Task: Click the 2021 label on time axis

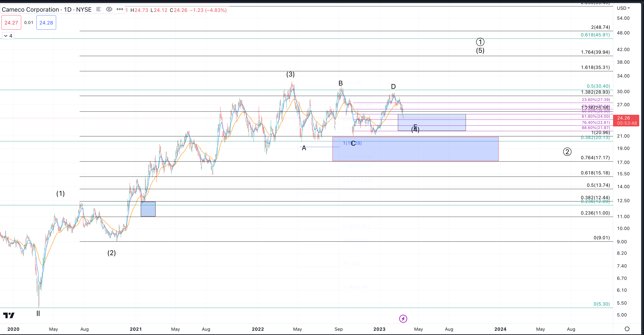Action: pyautogui.click(x=136, y=329)
